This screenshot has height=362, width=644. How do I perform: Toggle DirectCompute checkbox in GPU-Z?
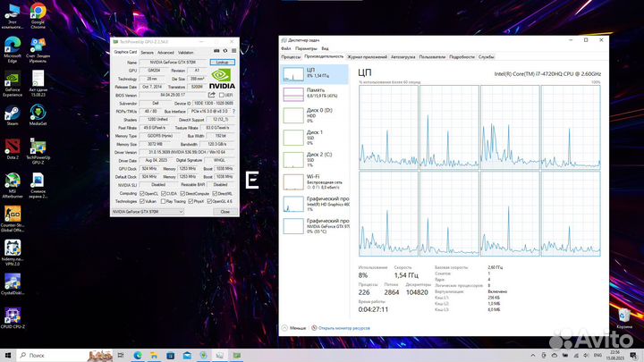coord(182,193)
